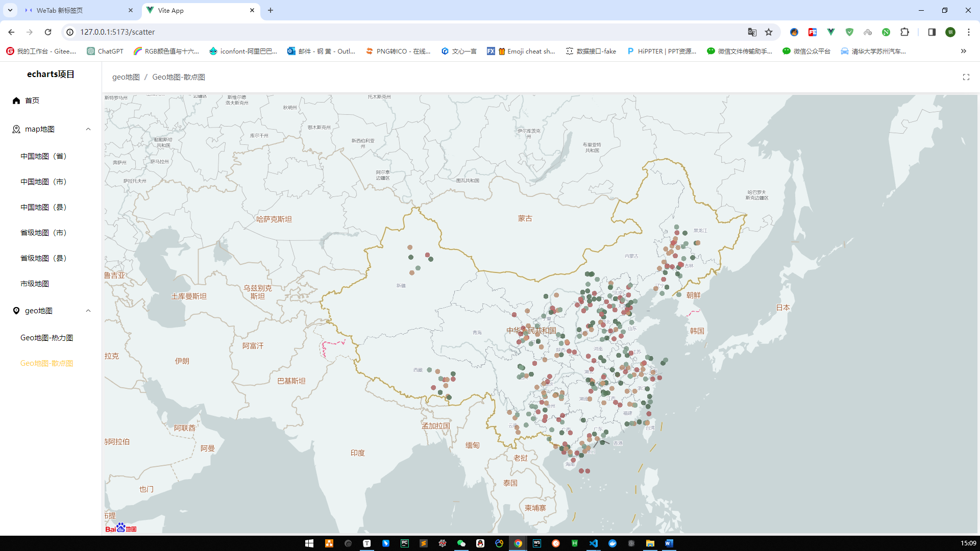Image resolution: width=980 pixels, height=551 pixels.
Task: Open the 首页 home icon in sidebar
Action: tap(16, 101)
